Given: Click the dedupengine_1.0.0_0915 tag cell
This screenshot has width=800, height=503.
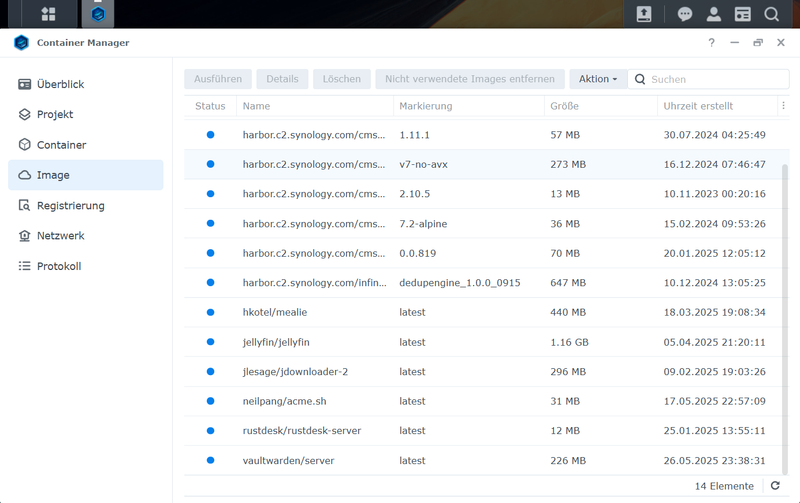Looking at the screenshot, I should click(x=460, y=283).
